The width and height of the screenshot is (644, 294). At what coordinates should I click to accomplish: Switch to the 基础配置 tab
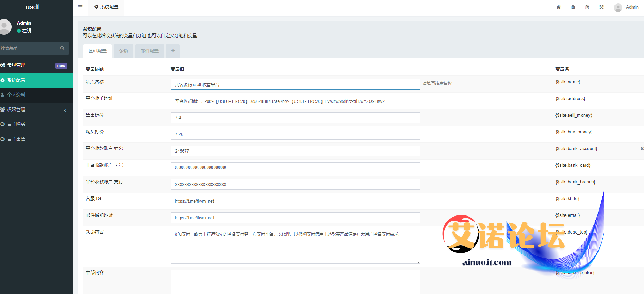(x=98, y=51)
